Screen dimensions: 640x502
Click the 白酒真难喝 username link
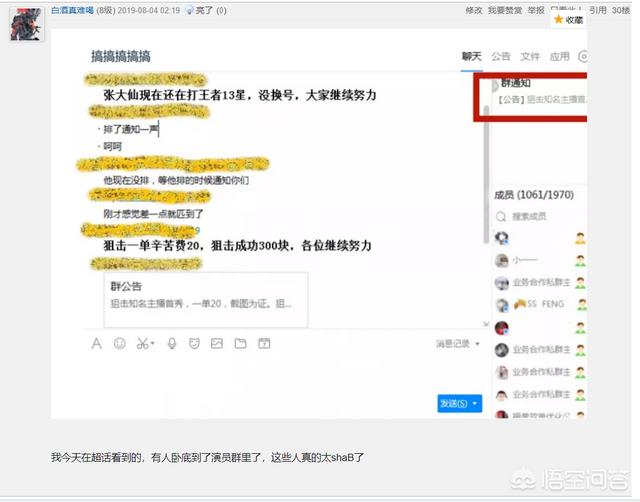tap(75, 9)
